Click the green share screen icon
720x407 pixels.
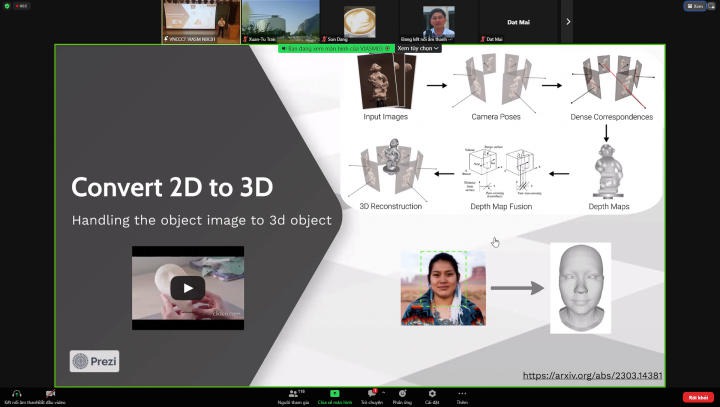tap(335, 394)
